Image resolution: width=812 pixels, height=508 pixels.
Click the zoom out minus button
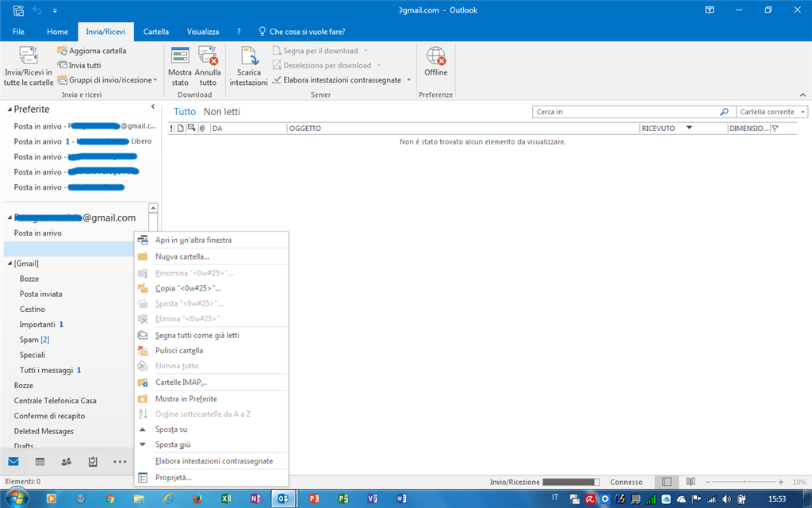[x=708, y=482]
